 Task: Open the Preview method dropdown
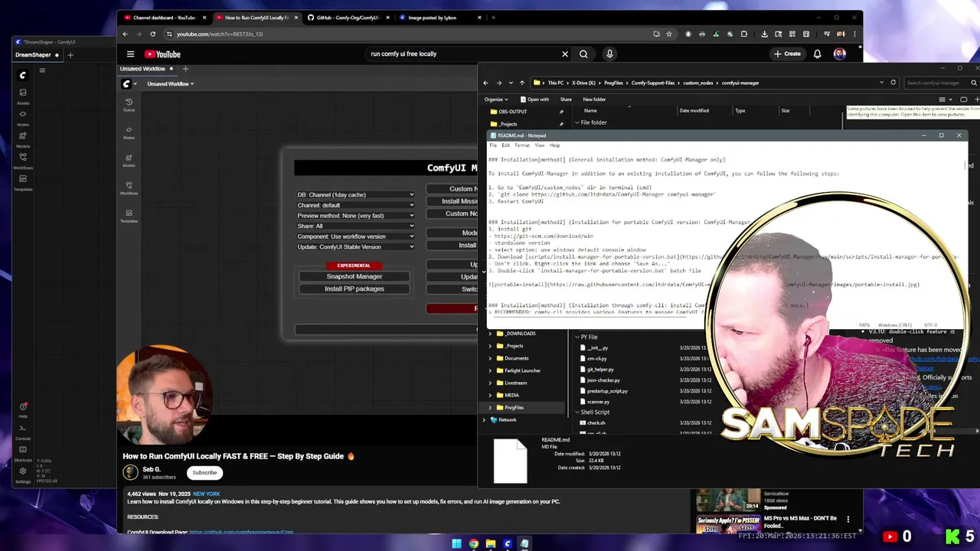point(355,216)
